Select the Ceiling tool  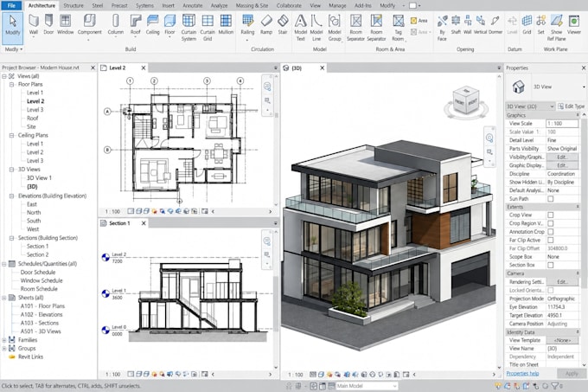point(153,25)
